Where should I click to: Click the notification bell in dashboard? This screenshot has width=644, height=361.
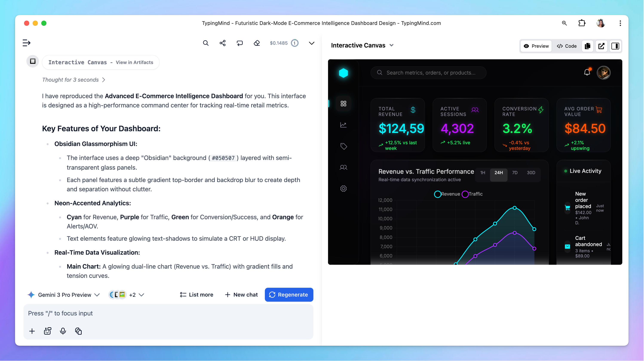coord(587,72)
